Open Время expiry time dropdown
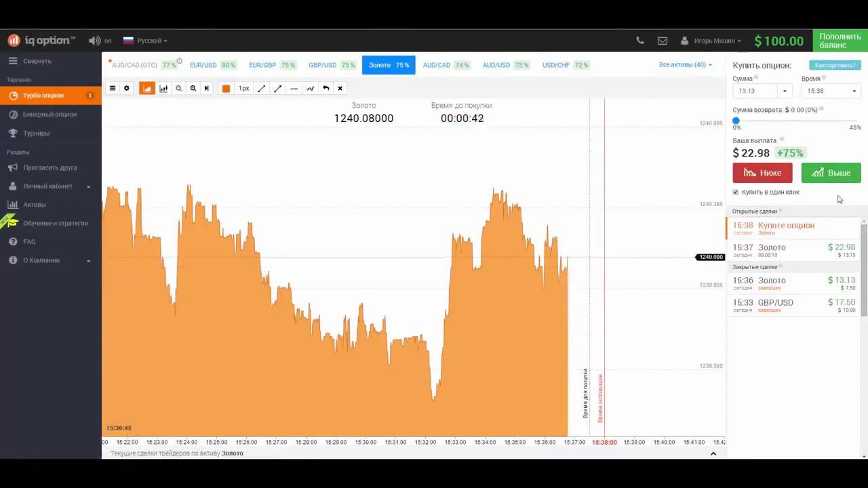868x488 pixels. tap(831, 91)
